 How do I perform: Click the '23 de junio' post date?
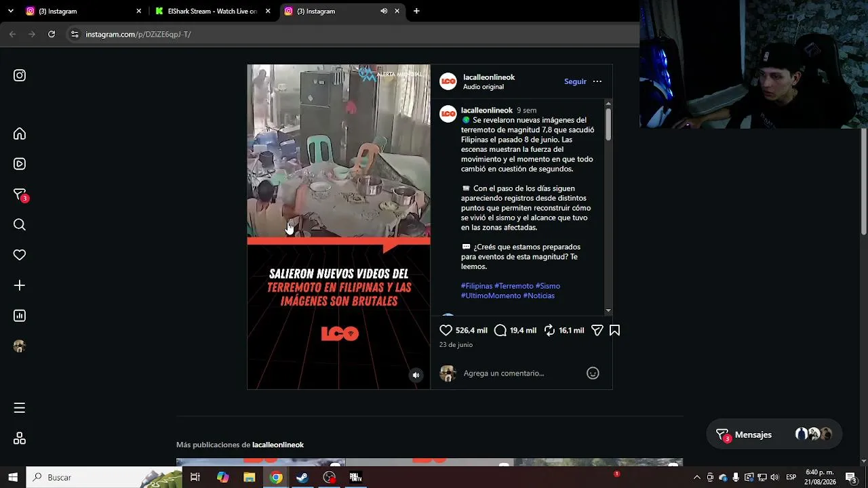pos(456,345)
